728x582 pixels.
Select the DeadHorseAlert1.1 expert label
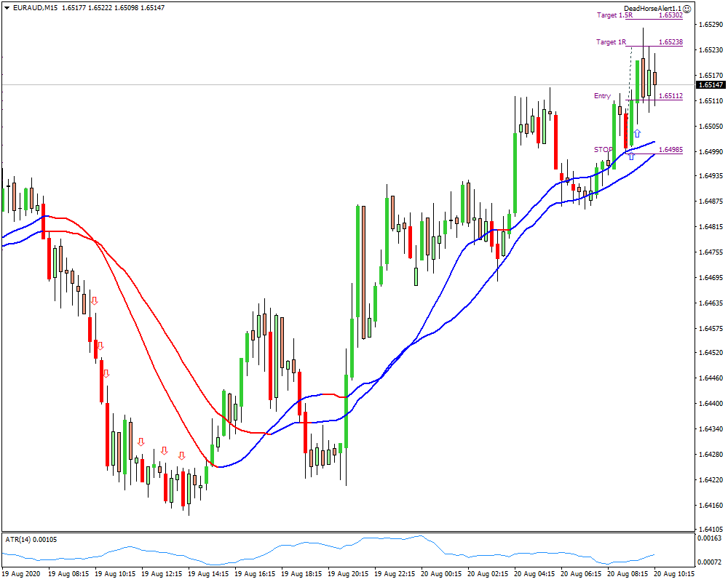click(x=652, y=8)
